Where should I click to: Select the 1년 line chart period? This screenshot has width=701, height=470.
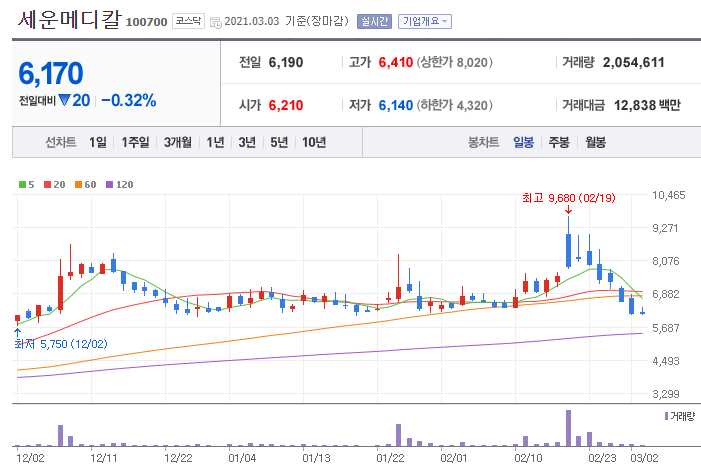[215, 142]
